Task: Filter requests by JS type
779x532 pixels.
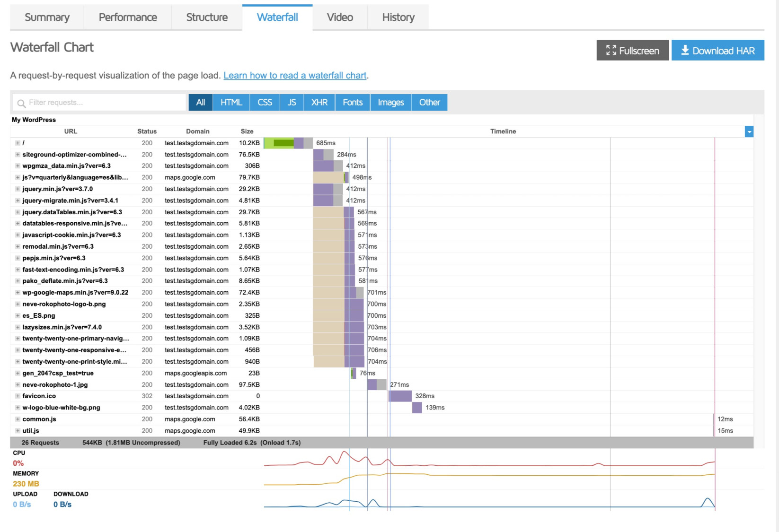Action: coord(292,102)
